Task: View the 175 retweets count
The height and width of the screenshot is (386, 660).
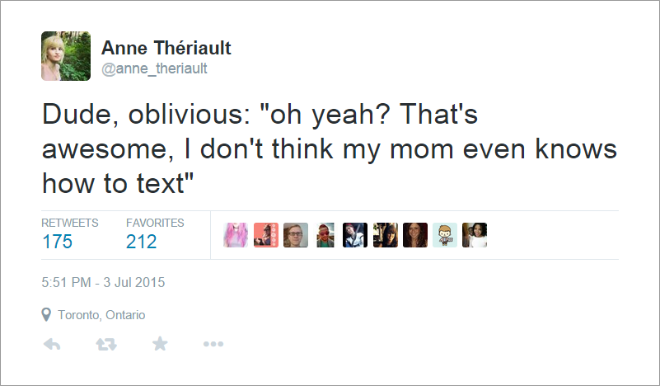Action: 58,242
